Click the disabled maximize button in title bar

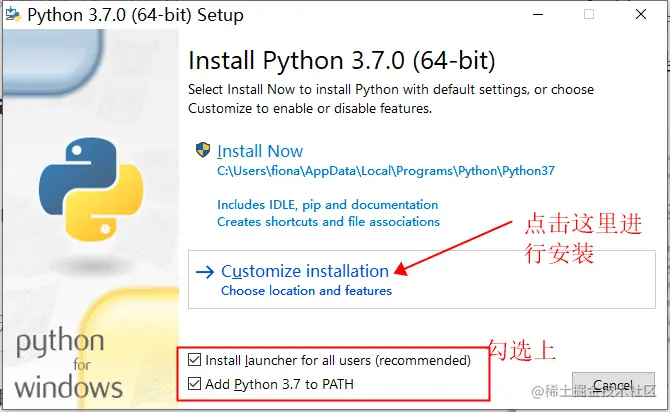[589, 15]
